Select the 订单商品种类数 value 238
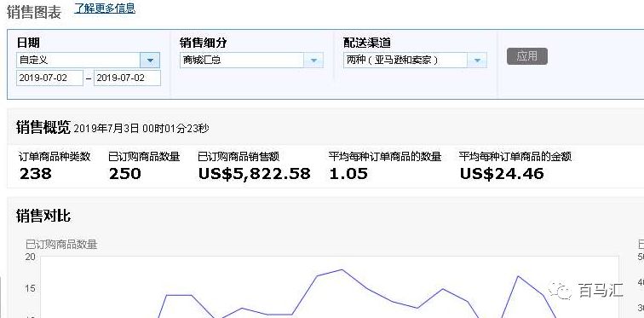 35,174
